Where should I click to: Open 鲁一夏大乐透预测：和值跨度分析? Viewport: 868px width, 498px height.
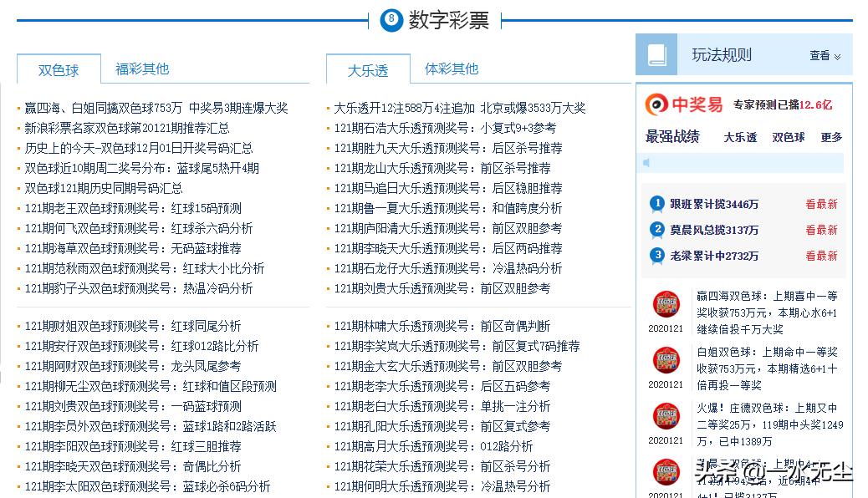pos(448,209)
